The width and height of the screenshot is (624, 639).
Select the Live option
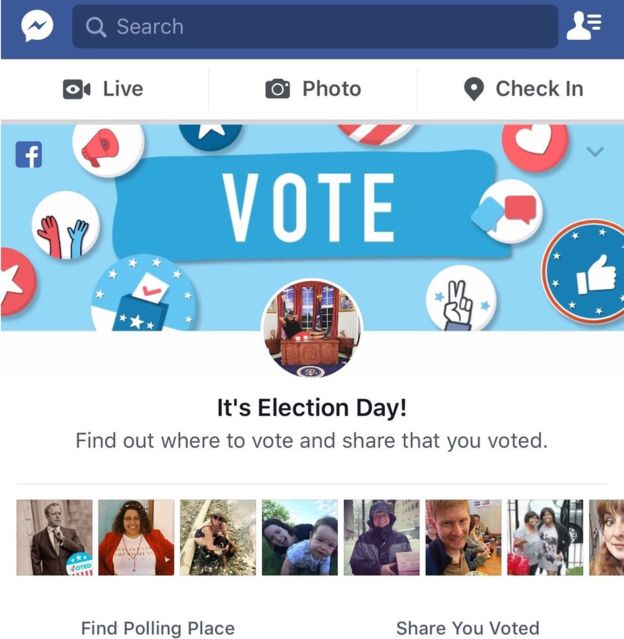pos(104,89)
